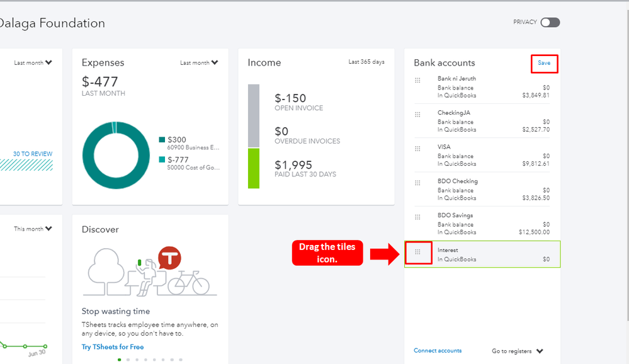Click BDO Checking tiles drag icon
This screenshot has width=629, height=364.
click(x=417, y=183)
